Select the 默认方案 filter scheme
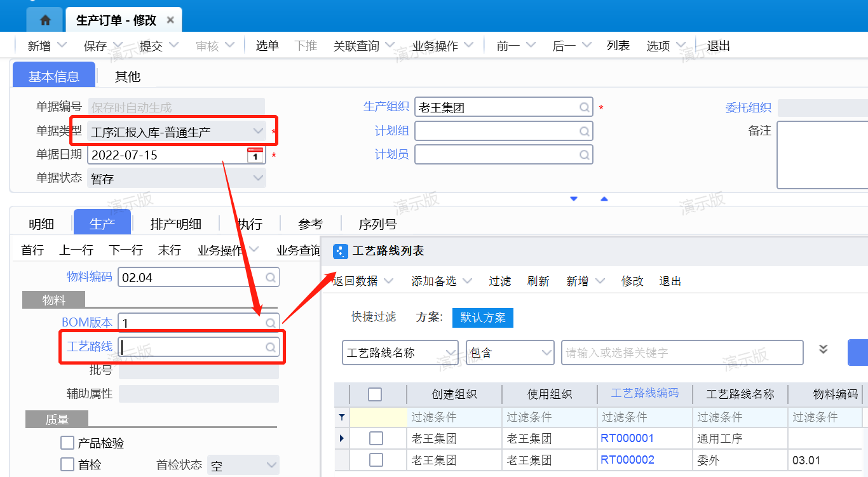868x477 pixels. point(483,318)
